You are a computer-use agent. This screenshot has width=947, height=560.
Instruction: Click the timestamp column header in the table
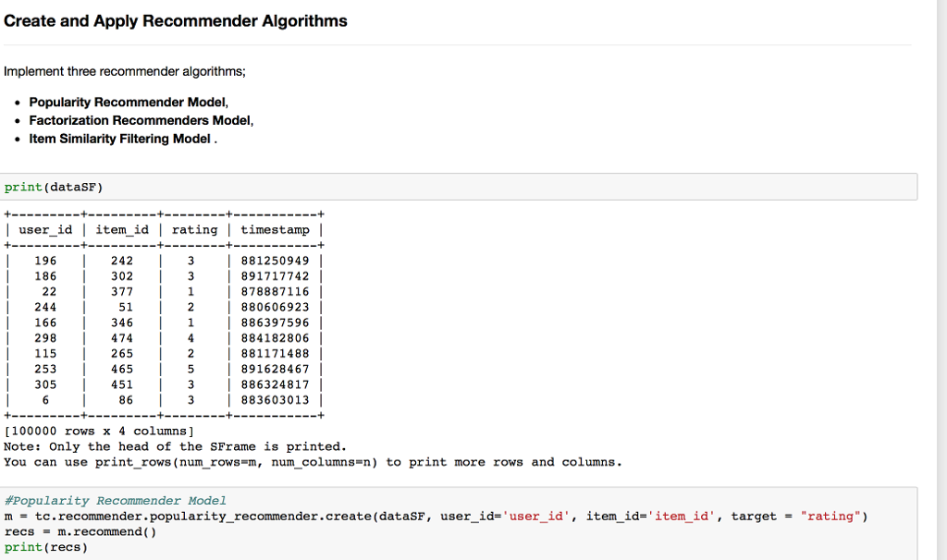coord(273,229)
